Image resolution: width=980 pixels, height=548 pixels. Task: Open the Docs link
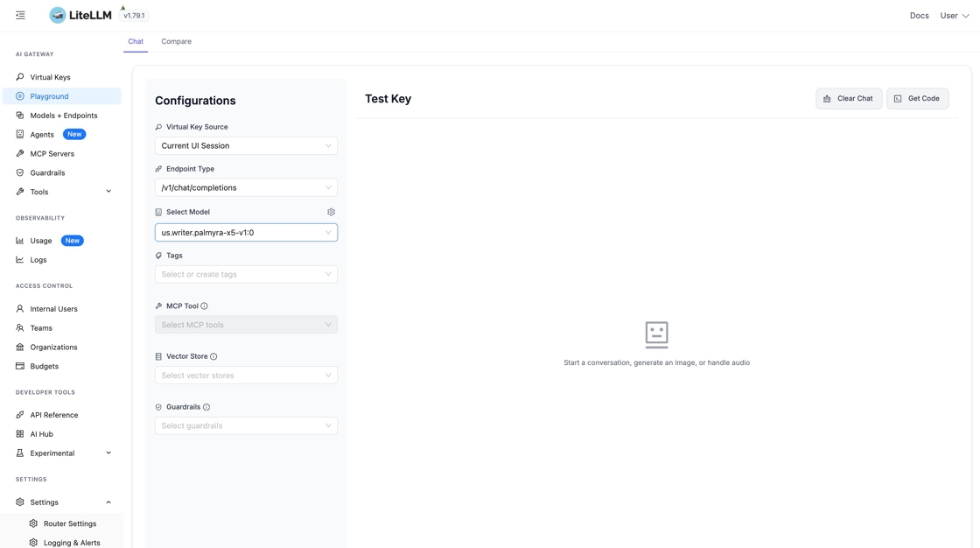[919, 16]
